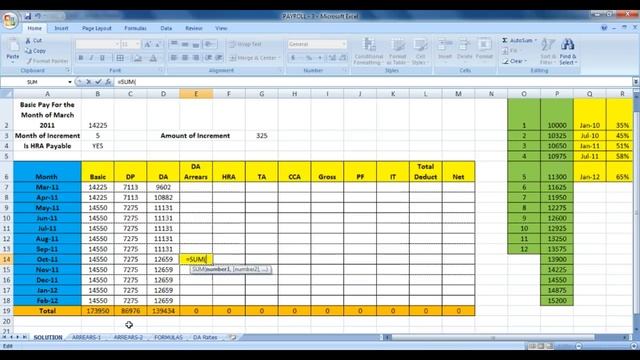Open the Name Box dropdown
The width and height of the screenshot is (640, 360).
[70, 82]
